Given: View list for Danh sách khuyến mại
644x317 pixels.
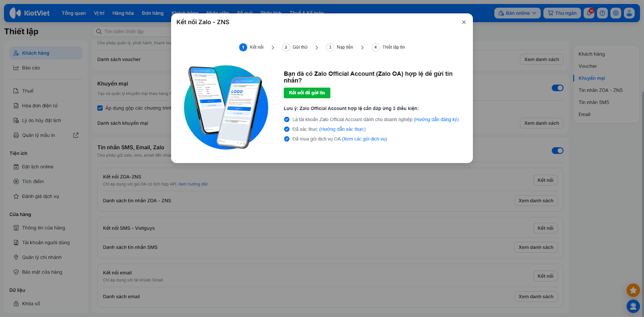Looking at the screenshot, I should pyautogui.click(x=542, y=123).
